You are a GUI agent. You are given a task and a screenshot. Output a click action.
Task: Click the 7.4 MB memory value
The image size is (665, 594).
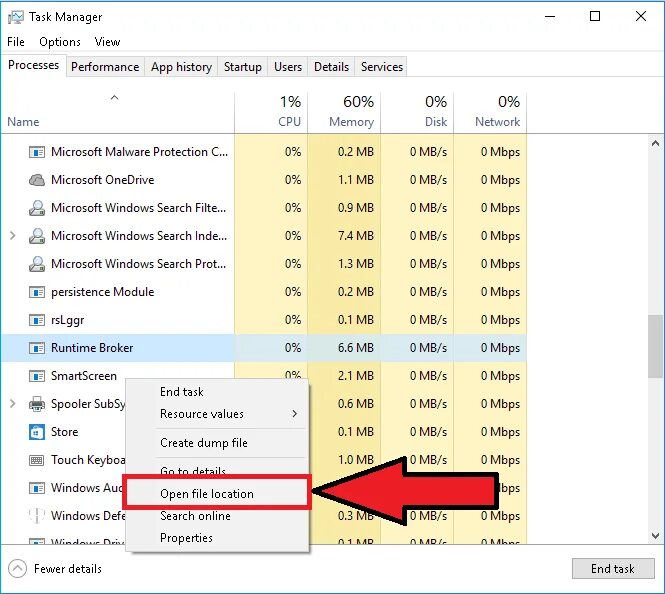point(355,236)
